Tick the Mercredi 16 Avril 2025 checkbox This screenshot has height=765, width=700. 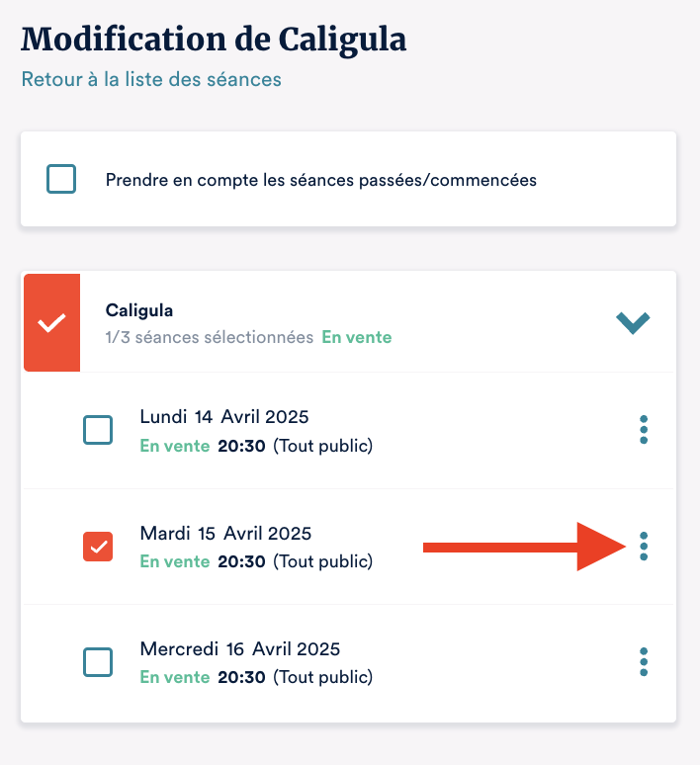coord(98,661)
